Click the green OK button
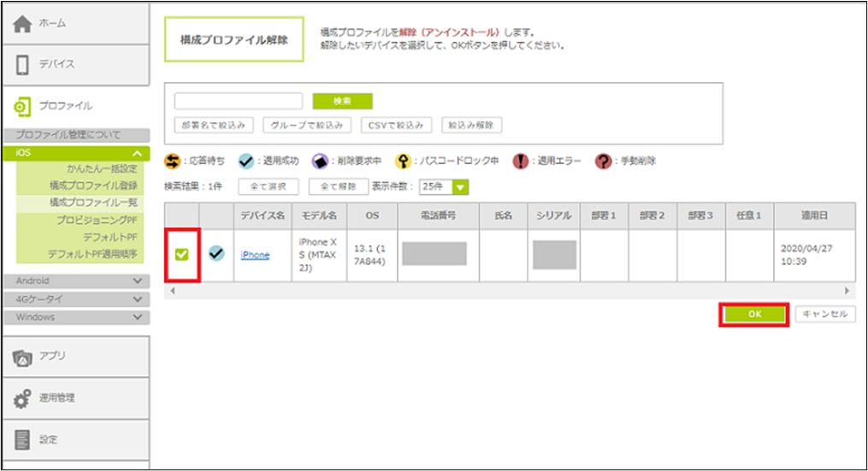The height and width of the screenshot is (471, 868). (x=754, y=315)
